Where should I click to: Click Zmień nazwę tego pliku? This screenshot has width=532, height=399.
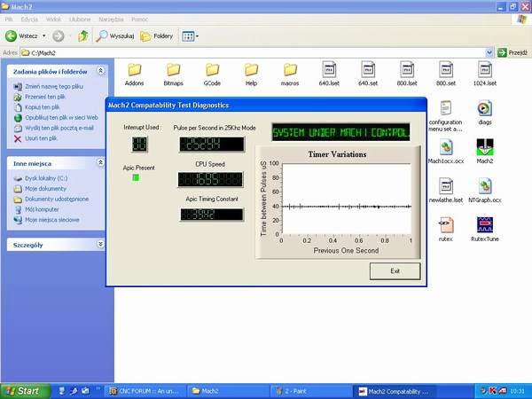pos(53,87)
